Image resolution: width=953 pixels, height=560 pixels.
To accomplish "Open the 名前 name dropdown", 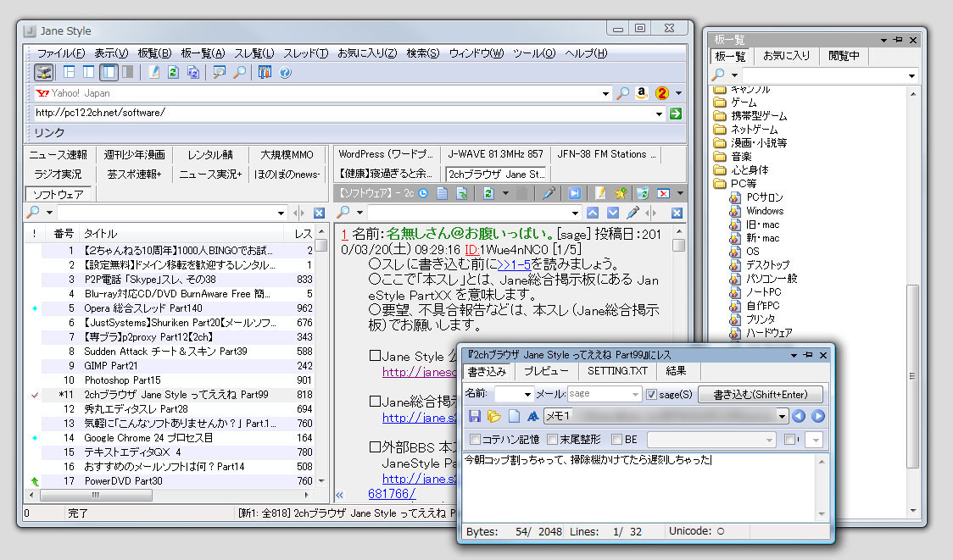I will (527, 393).
